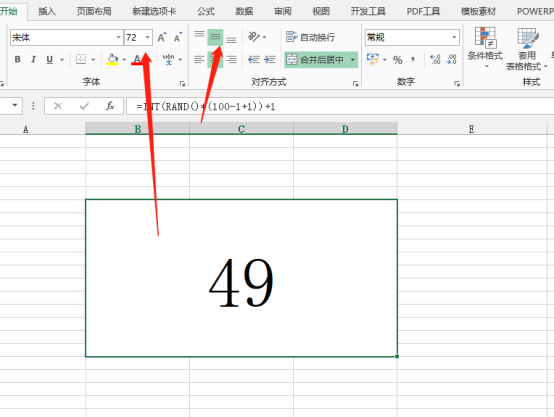Align text left icon

(x=199, y=59)
